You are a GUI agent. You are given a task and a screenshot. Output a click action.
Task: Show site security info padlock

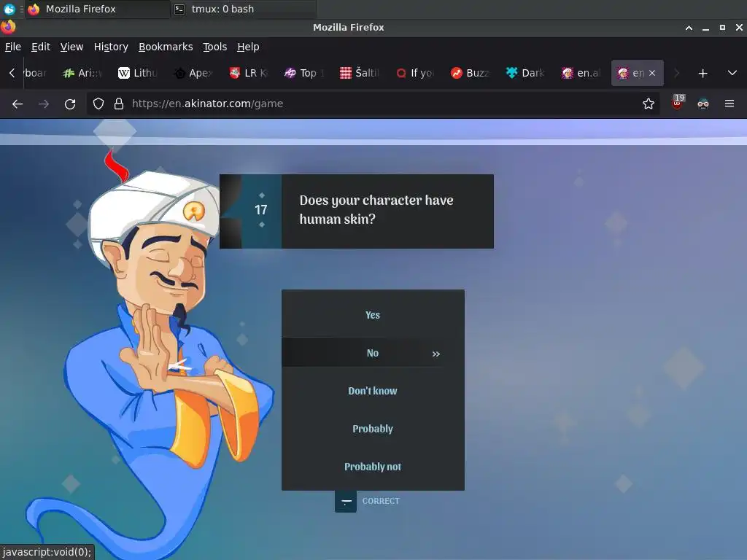coord(119,104)
